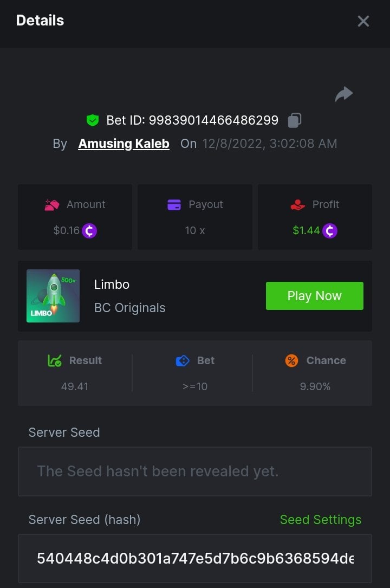Viewport: 390px width, 588px height.
Task: Copy the Bet ID with copy icon
Action: pos(294,120)
